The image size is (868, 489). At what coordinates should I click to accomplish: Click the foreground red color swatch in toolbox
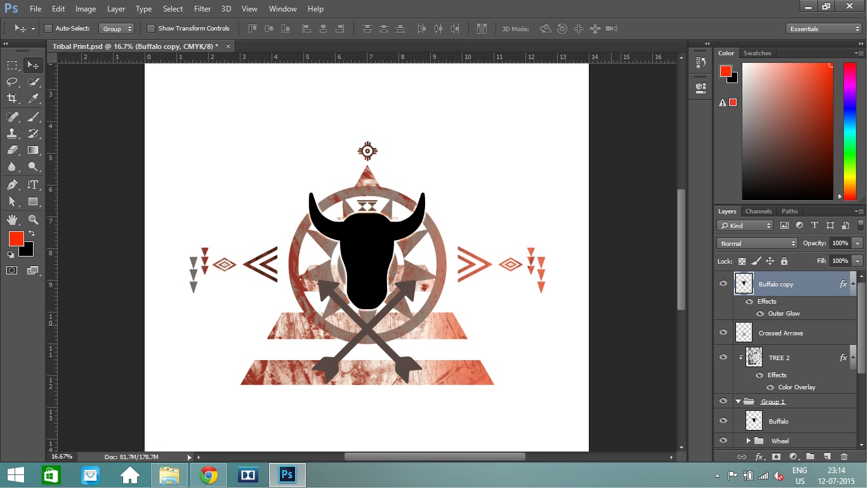(16, 239)
